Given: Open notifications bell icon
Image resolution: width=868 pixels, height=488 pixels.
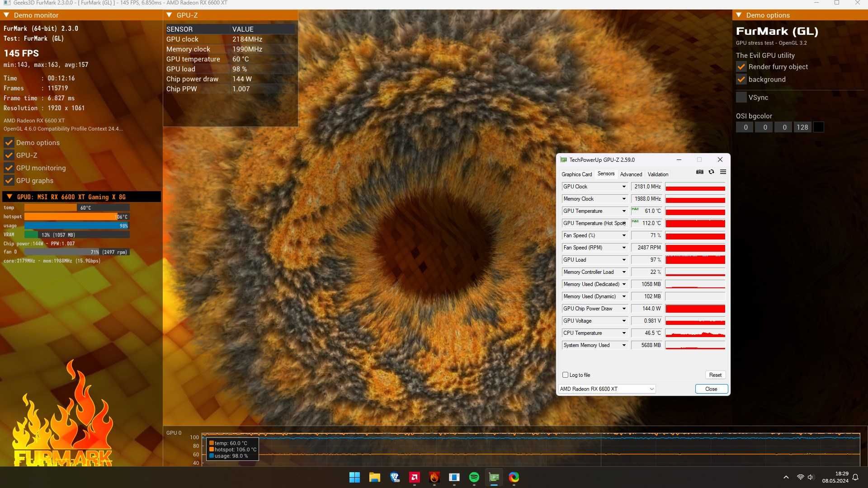Looking at the screenshot, I should click(x=855, y=477).
